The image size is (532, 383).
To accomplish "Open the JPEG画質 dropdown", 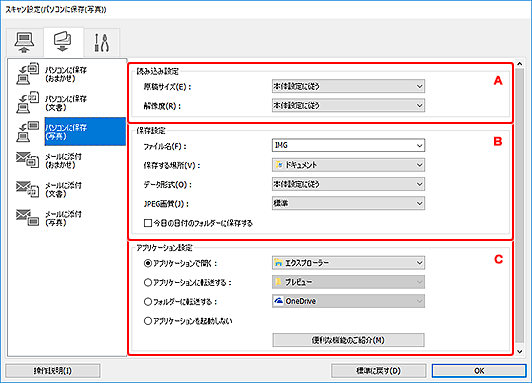I will pyautogui.click(x=348, y=203).
